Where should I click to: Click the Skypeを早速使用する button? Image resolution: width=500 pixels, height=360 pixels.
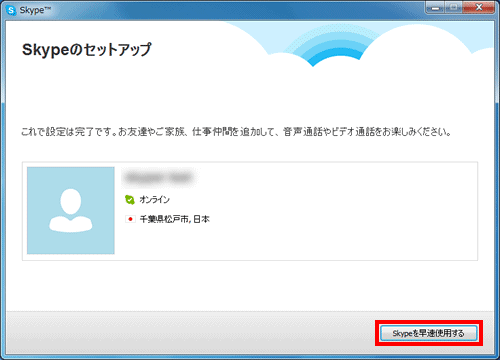click(429, 333)
